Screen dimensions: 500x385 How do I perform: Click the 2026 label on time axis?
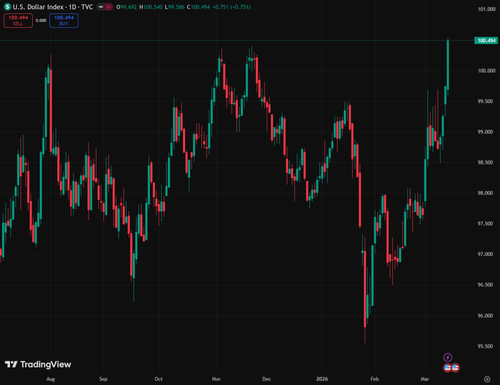click(x=322, y=379)
